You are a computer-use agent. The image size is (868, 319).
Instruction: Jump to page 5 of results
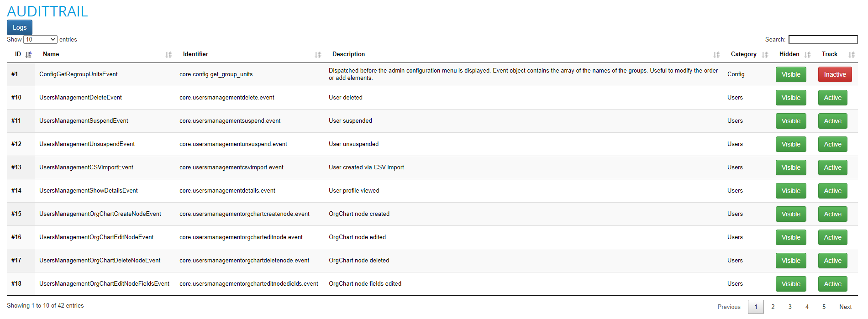pos(824,307)
